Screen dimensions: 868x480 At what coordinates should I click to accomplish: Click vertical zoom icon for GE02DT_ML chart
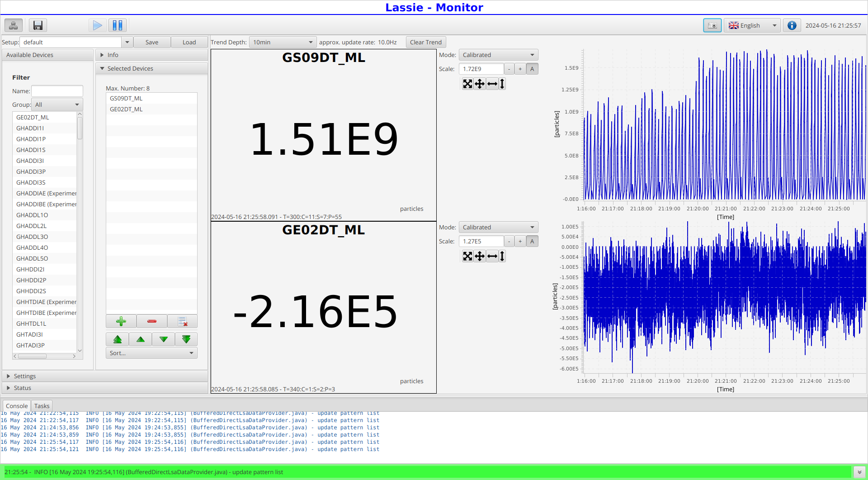(x=502, y=256)
